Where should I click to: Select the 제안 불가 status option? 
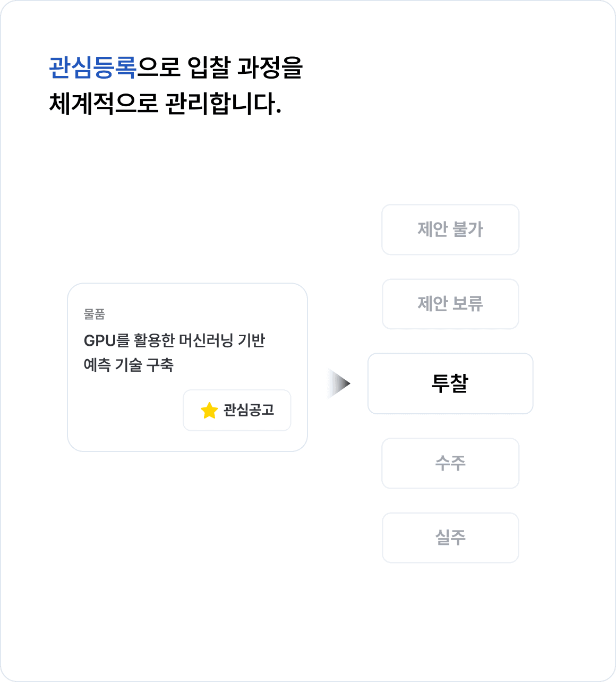[x=450, y=229]
